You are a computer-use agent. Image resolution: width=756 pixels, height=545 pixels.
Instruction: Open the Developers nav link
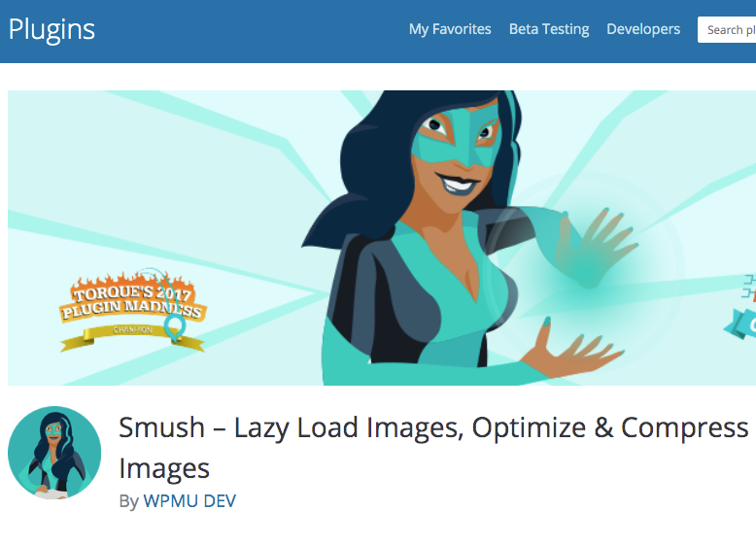643,29
